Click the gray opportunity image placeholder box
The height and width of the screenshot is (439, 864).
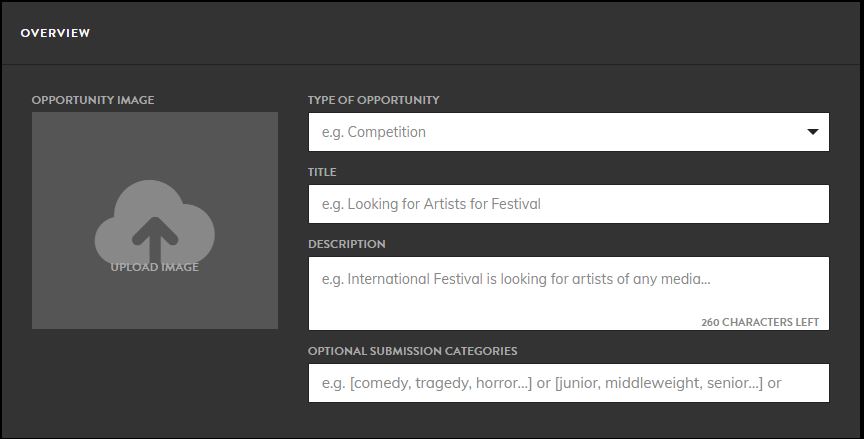pyautogui.click(x=155, y=221)
